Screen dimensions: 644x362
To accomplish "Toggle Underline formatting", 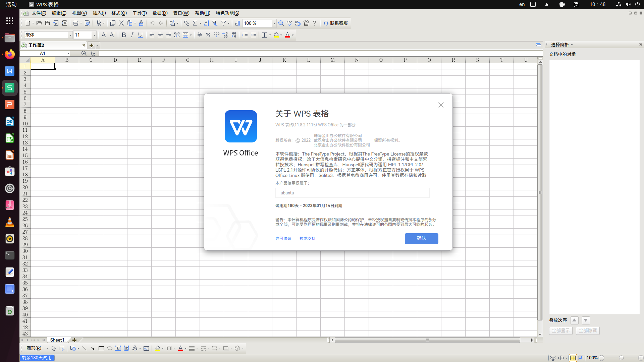I will [x=141, y=35].
